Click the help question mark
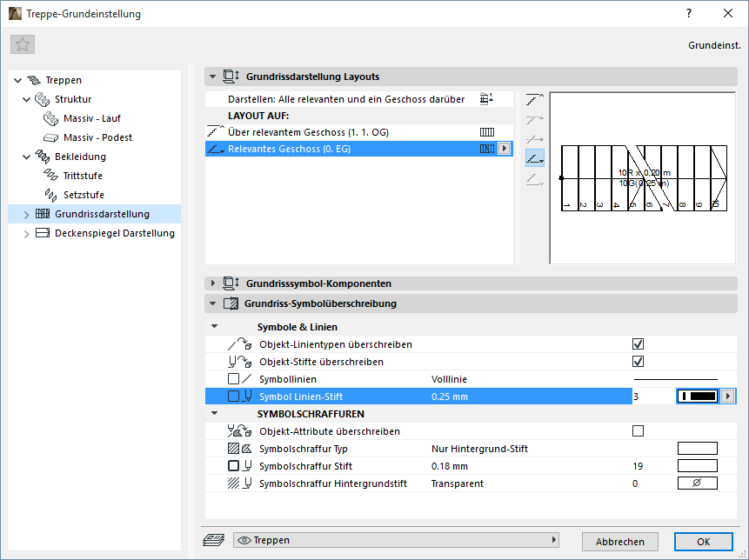The image size is (749, 560). click(x=689, y=13)
